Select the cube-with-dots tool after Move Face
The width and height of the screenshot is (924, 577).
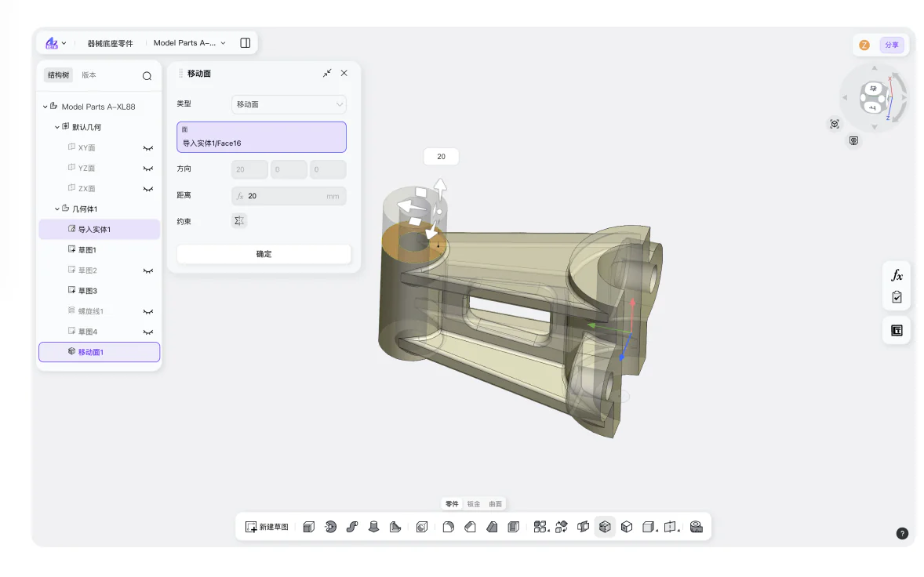click(627, 527)
